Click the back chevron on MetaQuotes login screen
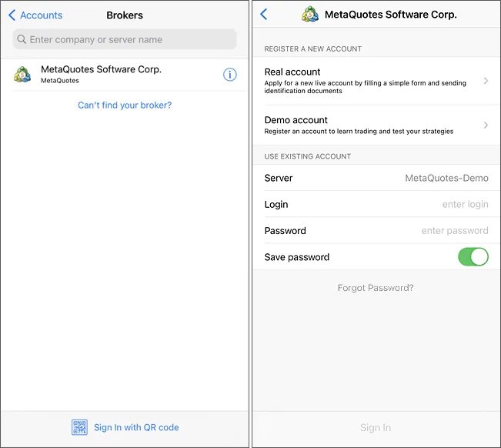 click(264, 14)
